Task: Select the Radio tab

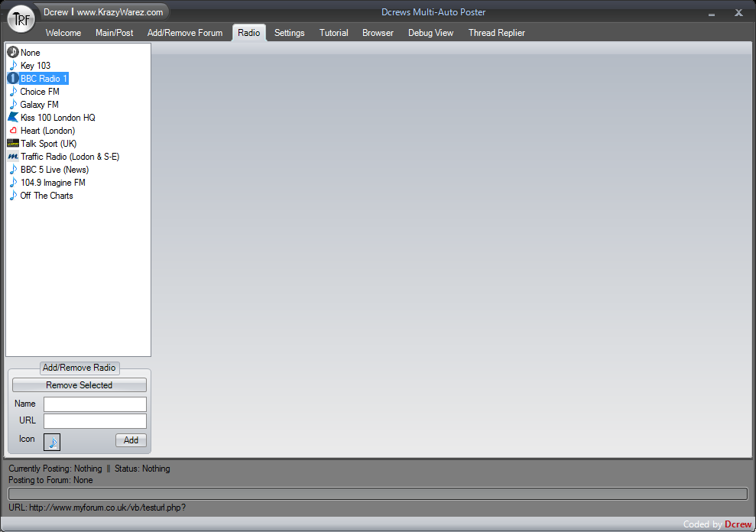Action: pyautogui.click(x=248, y=33)
